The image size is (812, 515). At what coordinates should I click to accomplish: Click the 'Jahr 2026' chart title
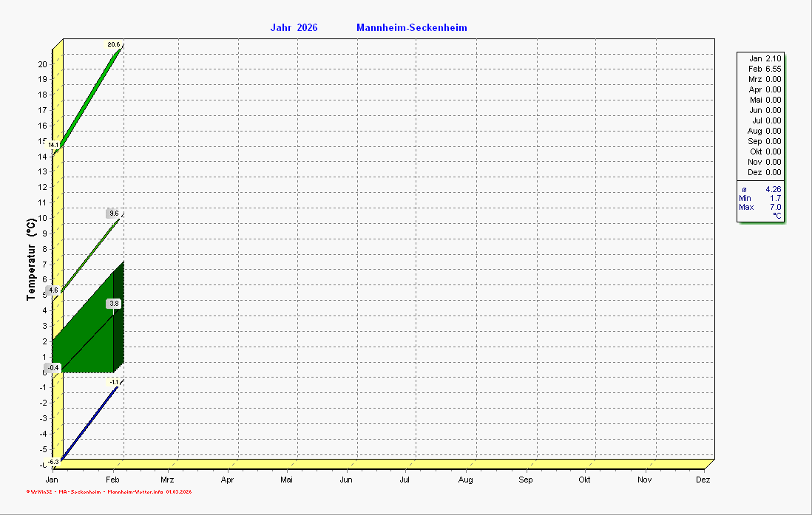click(294, 28)
